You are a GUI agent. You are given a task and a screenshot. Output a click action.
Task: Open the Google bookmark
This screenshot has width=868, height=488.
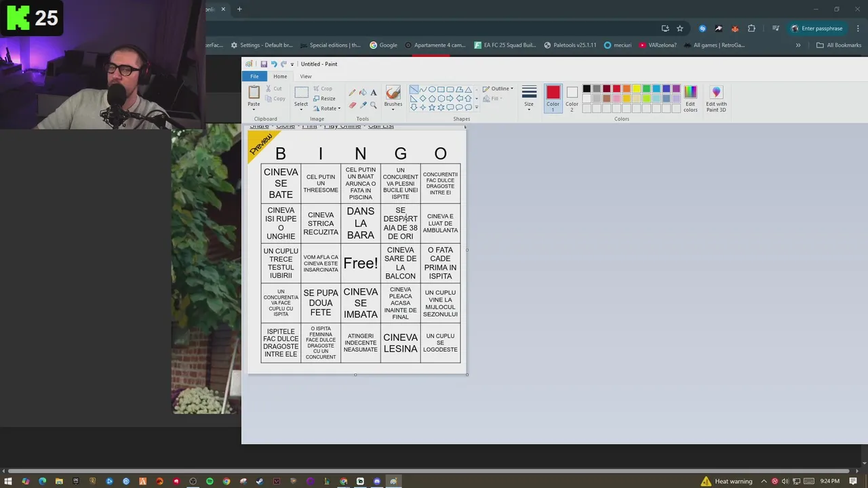(384, 45)
